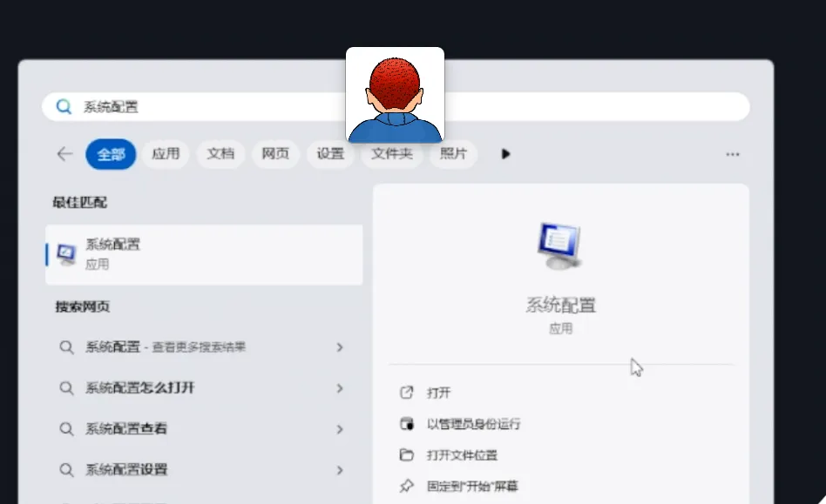This screenshot has height=504, width=826.
Task: Expand chevron for 系统配置怎么打开
Action: click(340, 388)
